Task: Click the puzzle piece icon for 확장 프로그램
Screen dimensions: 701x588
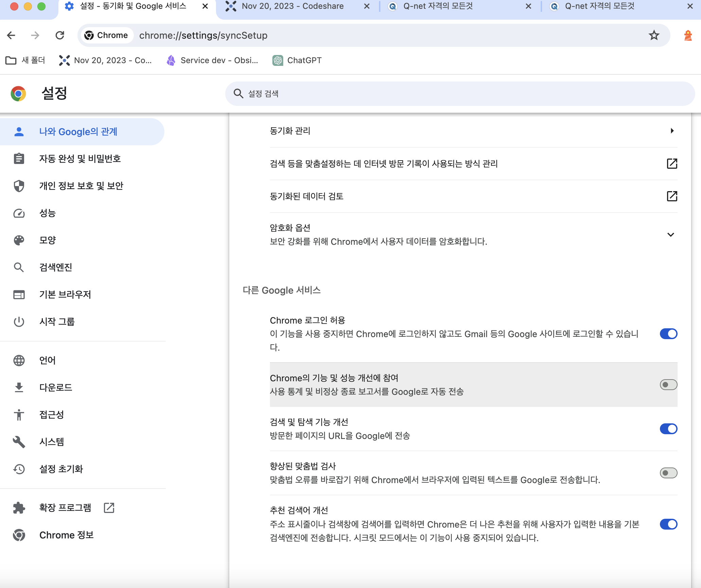Action: [x=19, y=508]
